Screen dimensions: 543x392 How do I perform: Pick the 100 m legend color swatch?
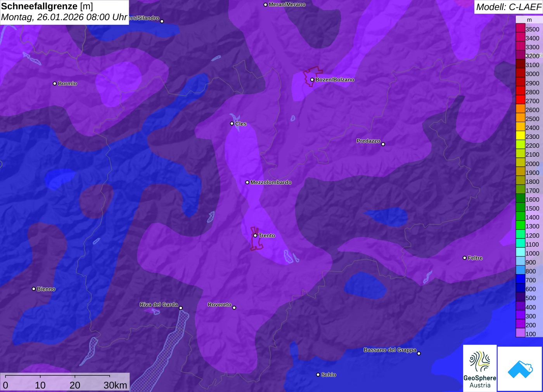520,333
